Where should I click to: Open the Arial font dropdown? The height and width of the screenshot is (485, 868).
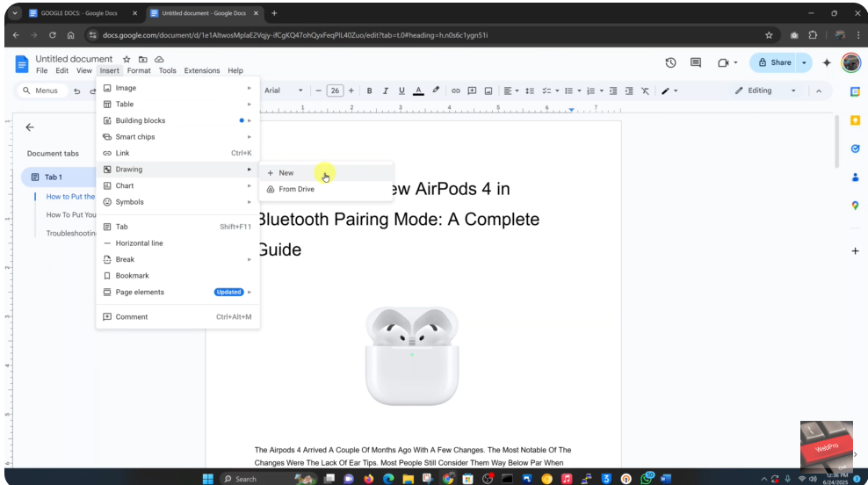(284, 90)
